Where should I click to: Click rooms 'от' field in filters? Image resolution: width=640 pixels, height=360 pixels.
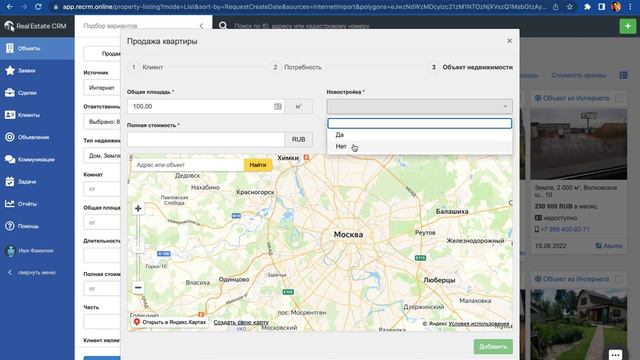(x=102, y=189)
